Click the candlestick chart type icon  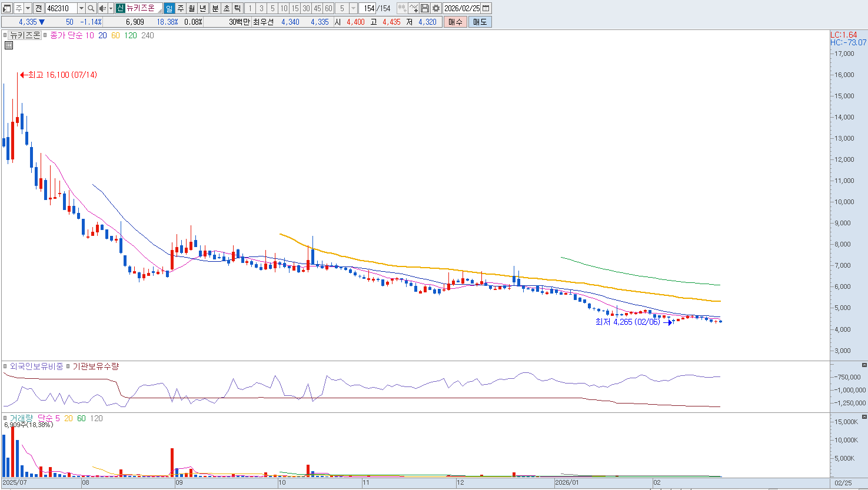click(403, 8)
